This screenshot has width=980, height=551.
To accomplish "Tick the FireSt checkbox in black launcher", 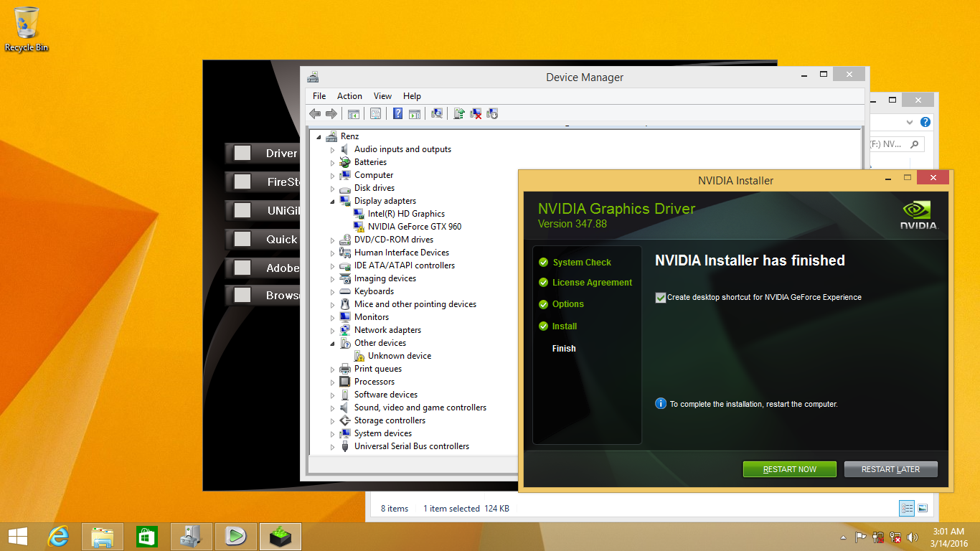I will pos(242,182).
